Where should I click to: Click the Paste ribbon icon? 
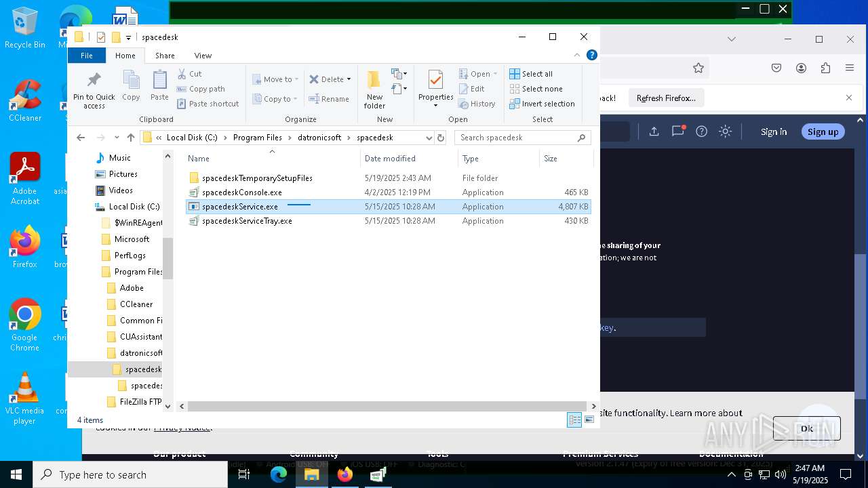[159, 85]
